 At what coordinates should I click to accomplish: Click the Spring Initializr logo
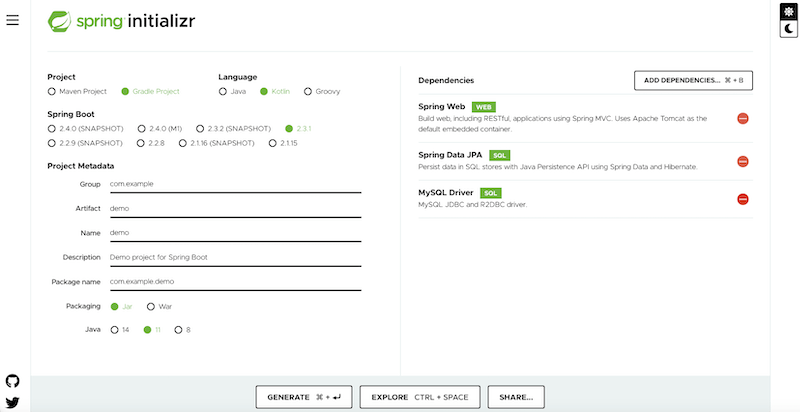[121, 21]
